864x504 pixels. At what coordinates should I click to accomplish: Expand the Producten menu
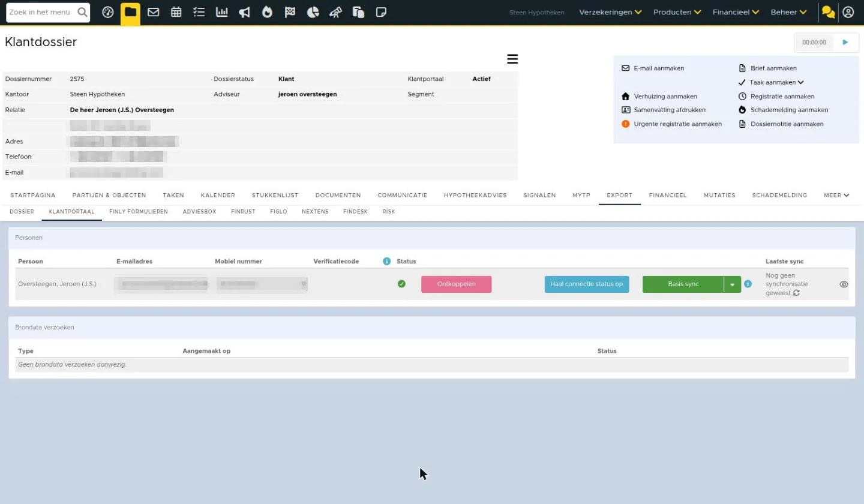pyautogui.click(x=677, y=12)
